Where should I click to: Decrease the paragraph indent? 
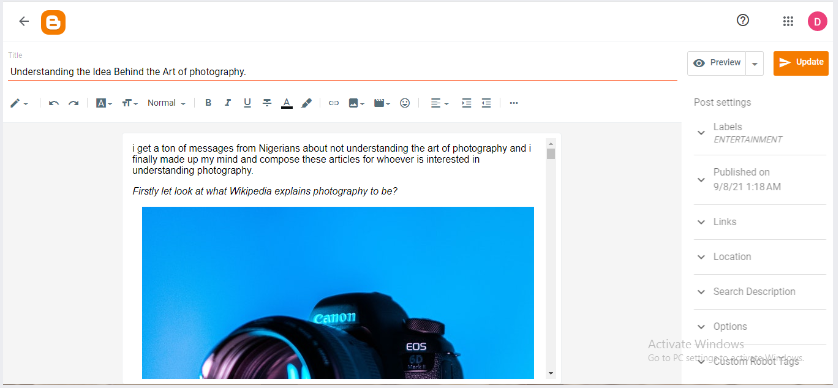[486, 103]
